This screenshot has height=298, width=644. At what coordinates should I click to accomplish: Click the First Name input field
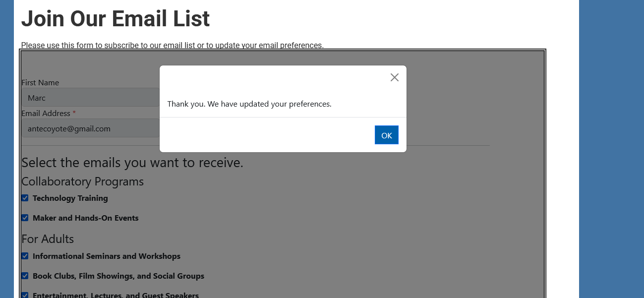point(90,98)
